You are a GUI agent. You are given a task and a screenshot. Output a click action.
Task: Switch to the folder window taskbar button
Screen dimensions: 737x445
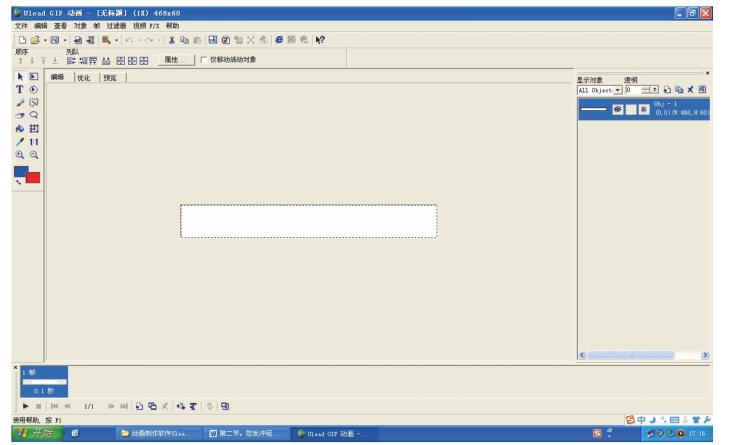[x=159, y=433]
